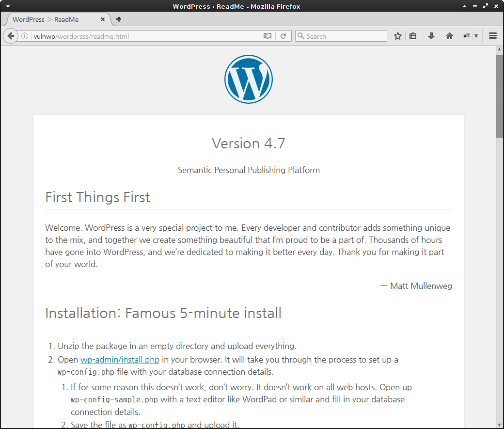
Task: Open the Firefox hamburger menu
Action: point(493,36)
